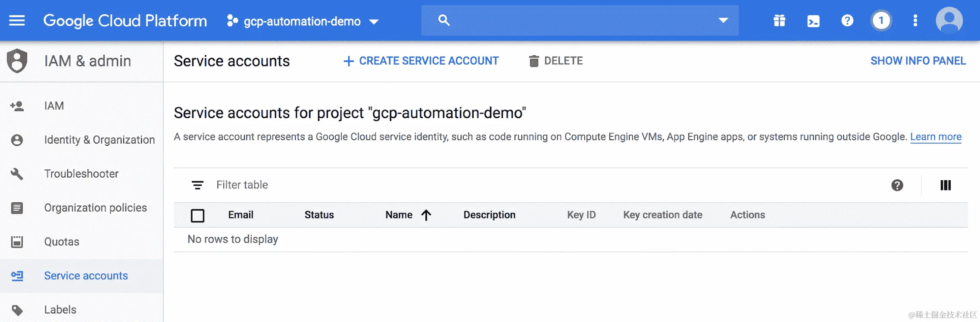This screenshot has width=980, height=322.
Task: Click the project service accounts heading
Action: (x=350, y=113)
